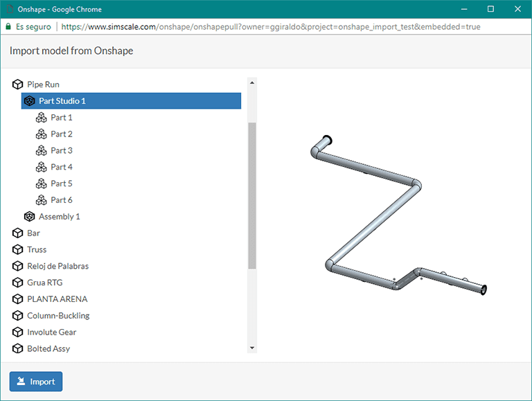
Task: Click the Reloj de Palabras cube icon
Action: 17,266
